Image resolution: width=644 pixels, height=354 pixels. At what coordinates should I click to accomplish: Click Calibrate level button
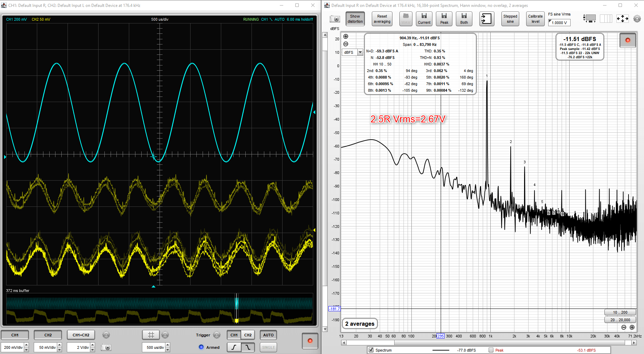(x=535, y=19)
